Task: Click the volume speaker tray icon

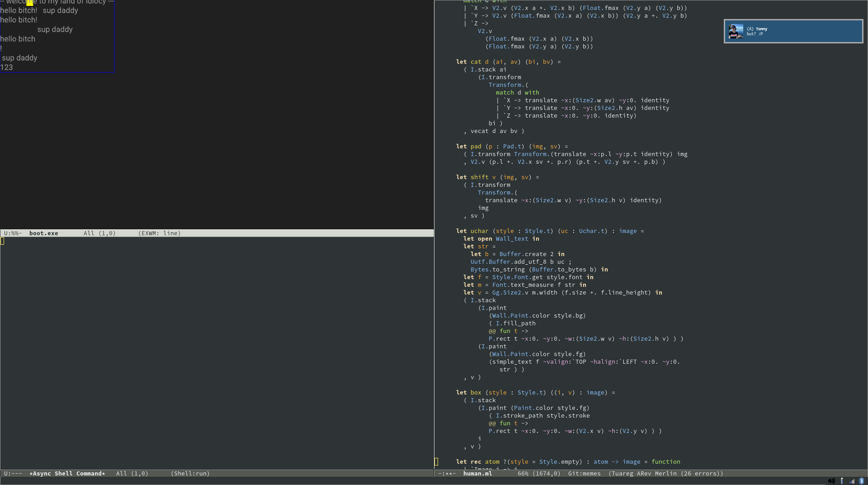Action: coord(831,481)
